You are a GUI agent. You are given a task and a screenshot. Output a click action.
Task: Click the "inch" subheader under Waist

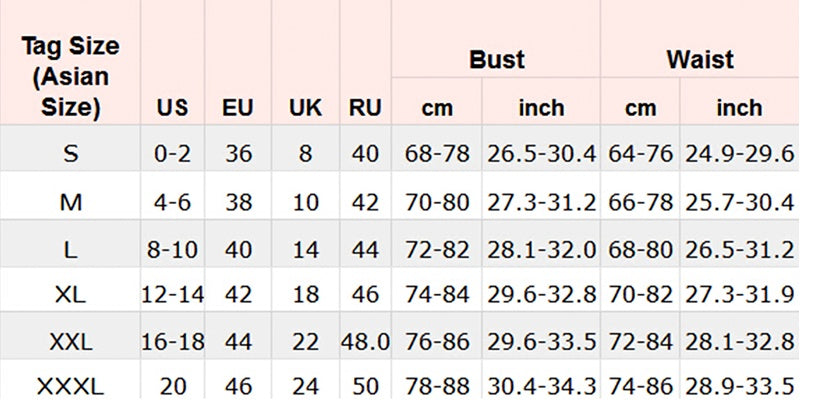click(x=739, y=107)
